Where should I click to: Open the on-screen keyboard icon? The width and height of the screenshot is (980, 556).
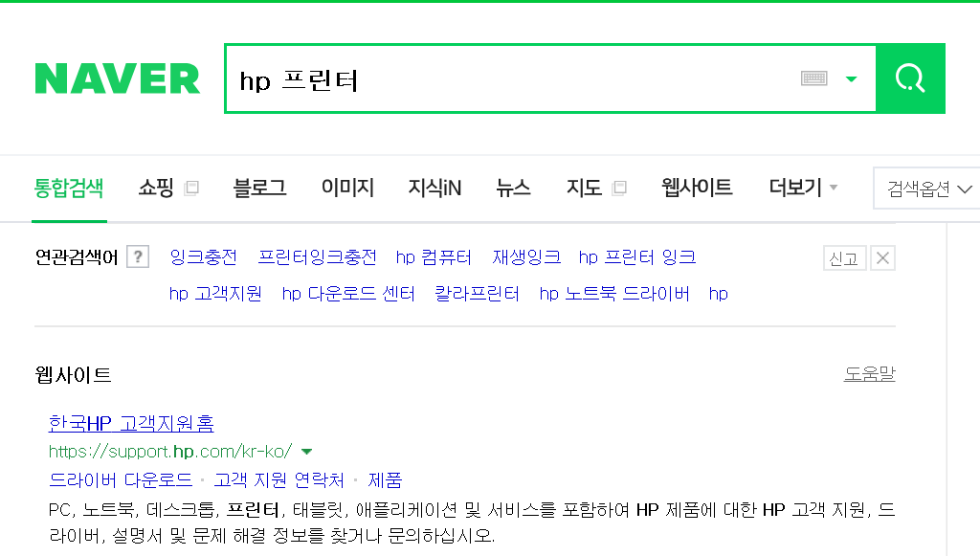point(813,78)
